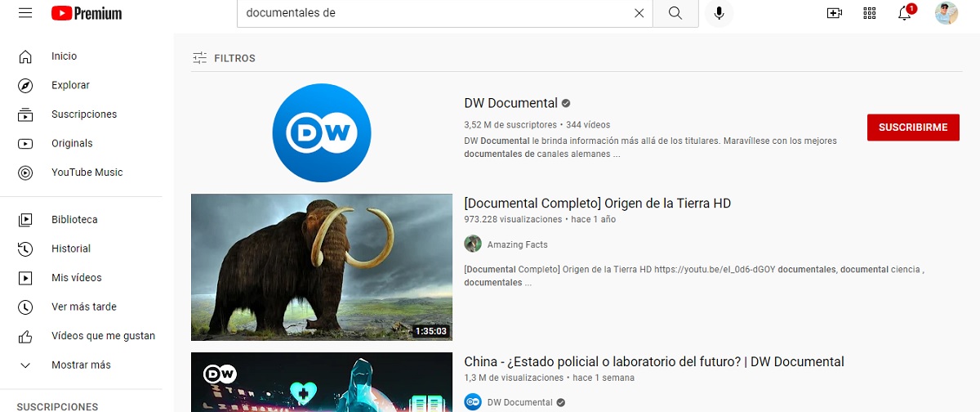Open Suscripciones in the sidebar
Viewport: 980px width, 412px height.
coord(83,114)
